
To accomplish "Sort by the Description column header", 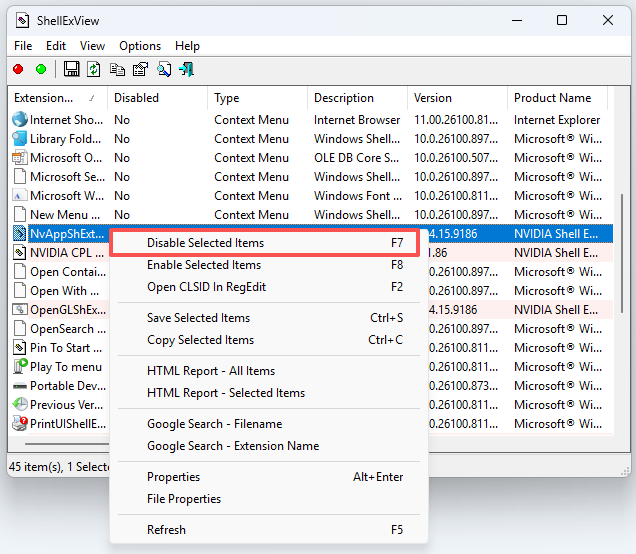I will pyautogui.click(x=357, y=98).
